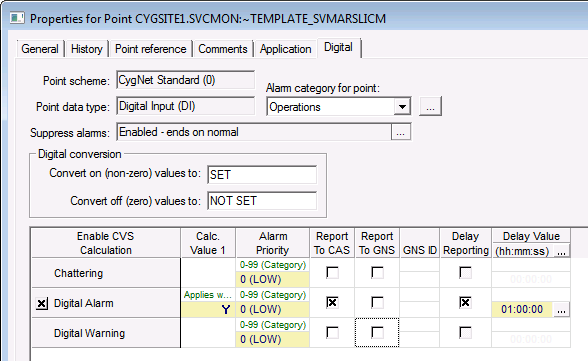Select the Digital Warning row label

[106, 333]
